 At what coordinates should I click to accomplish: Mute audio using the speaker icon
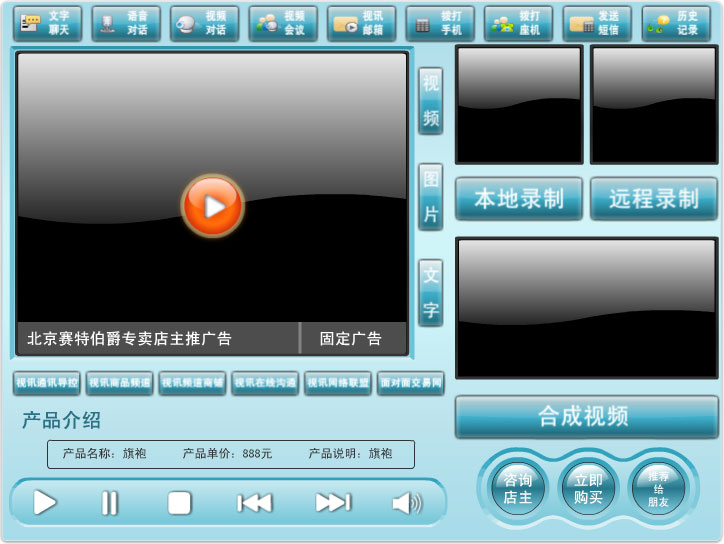pyautogui.click(x=406, y=503)
